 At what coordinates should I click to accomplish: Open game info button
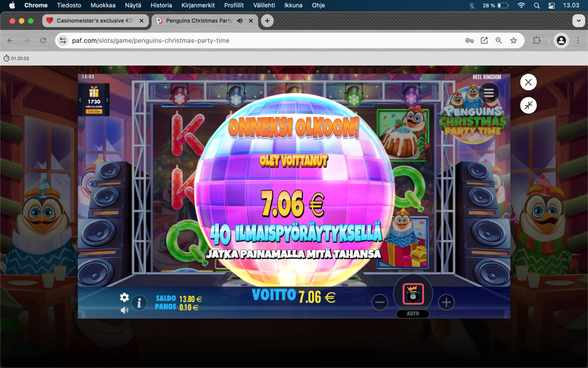coord(139,303)
